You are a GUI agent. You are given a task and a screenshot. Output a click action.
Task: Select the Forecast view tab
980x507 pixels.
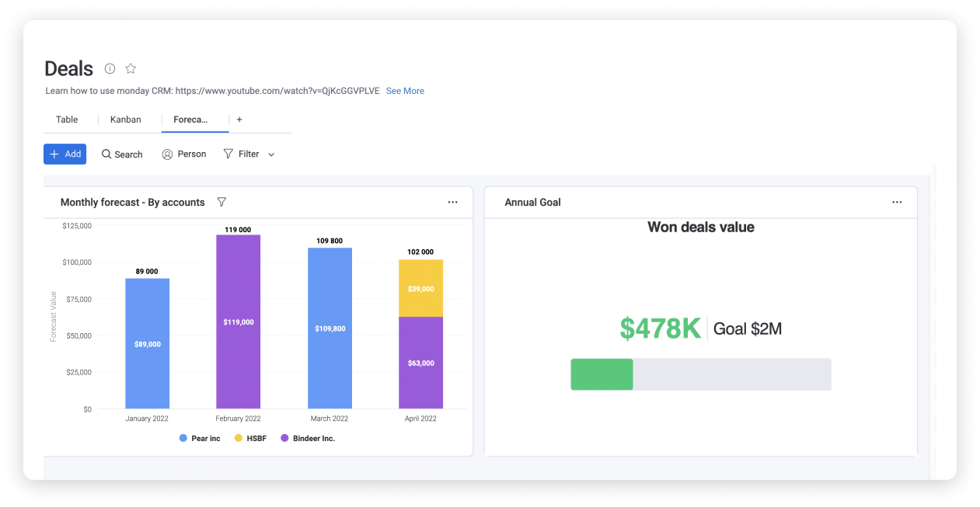190,120
